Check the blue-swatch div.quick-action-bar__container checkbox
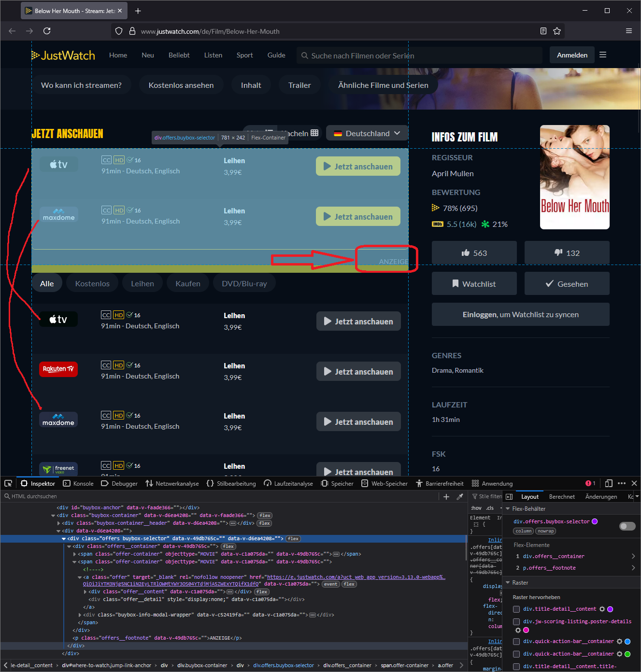 516,642
